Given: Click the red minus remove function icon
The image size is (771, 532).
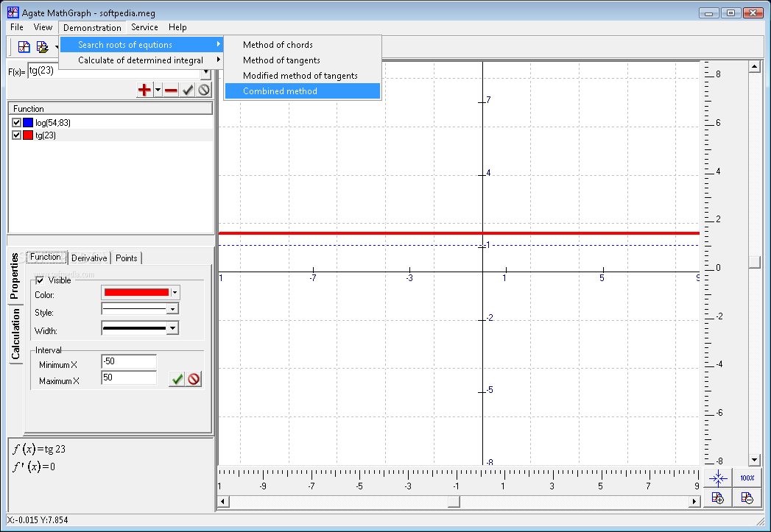Looking at the screenshot, I should 171,90.
